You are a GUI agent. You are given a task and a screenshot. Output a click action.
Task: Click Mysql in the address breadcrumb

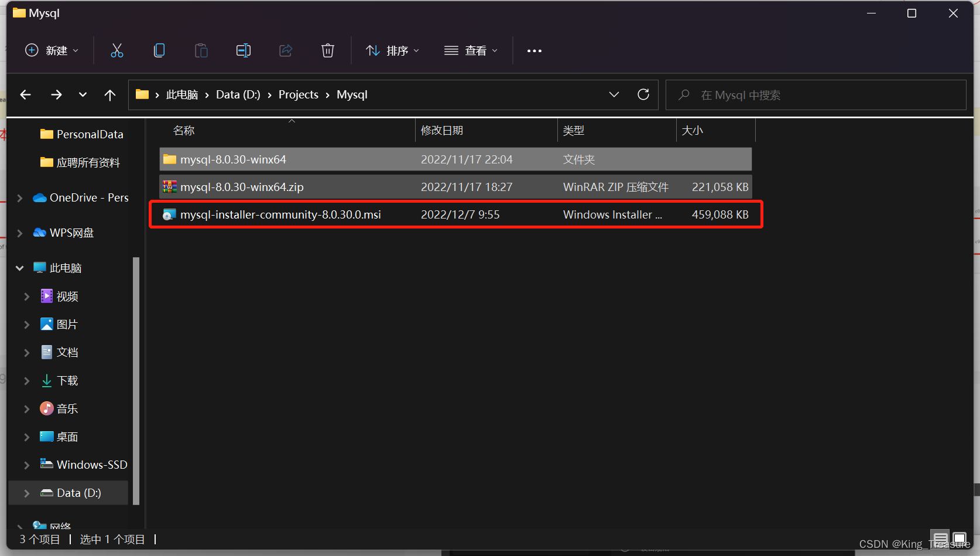tap(352, 95)
